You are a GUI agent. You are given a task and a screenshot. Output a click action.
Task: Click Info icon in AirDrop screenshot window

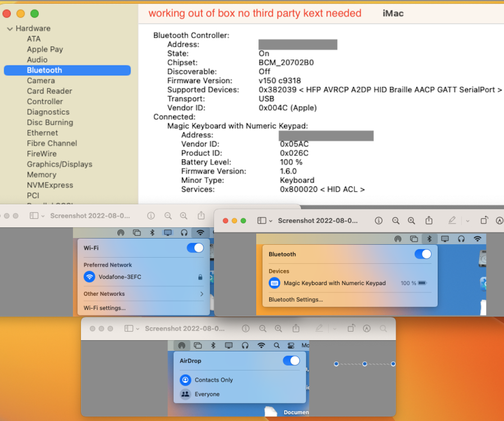point(246,328)
